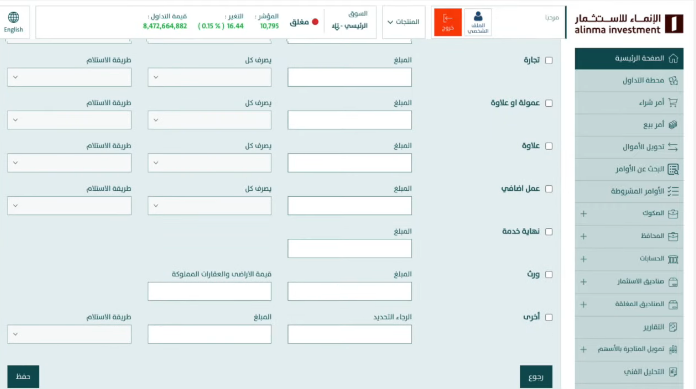Expand the الحسابات section plus sign

[584, 259]
